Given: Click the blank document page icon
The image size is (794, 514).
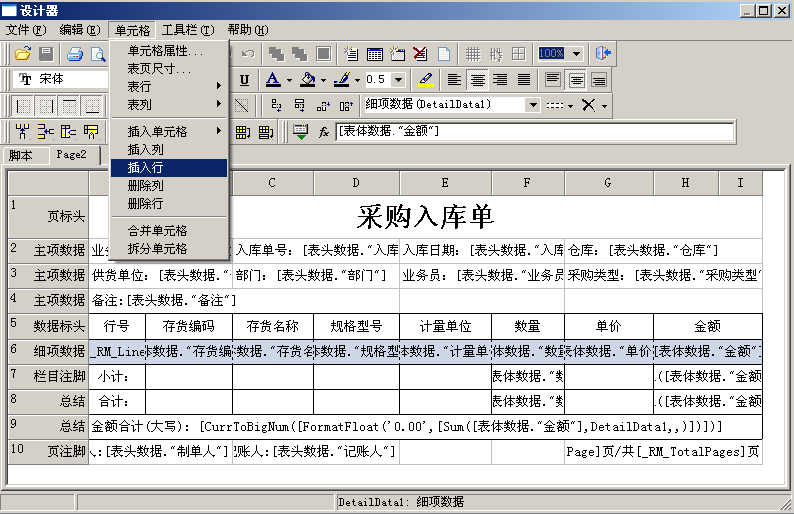Looking at the screenshot, I should click(444, 54).
